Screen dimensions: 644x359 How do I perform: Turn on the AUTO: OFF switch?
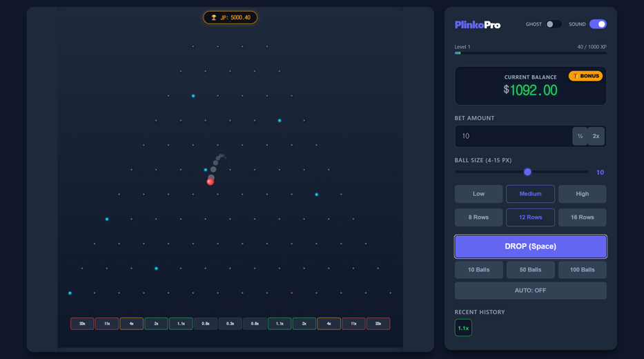(x=530, y=291)
